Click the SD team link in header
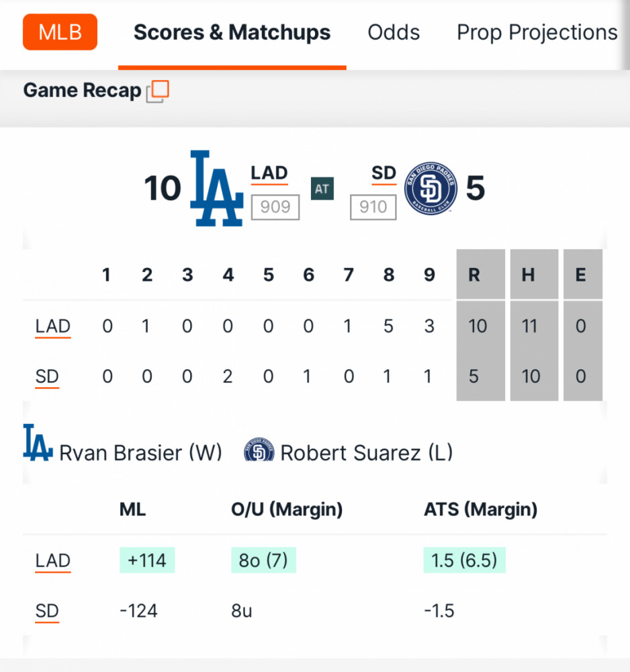630x672 pixels. click(x=384, y=173)
